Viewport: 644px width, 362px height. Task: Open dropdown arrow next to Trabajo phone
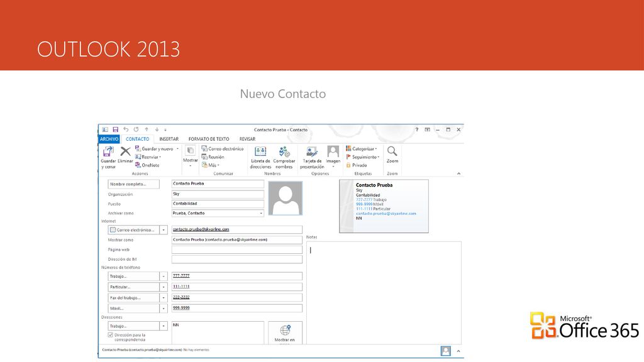click(164, 277)
